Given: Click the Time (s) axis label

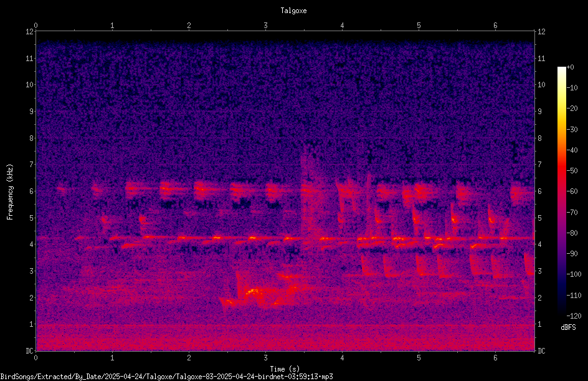Looking at the screenshot, I should 285,369.
